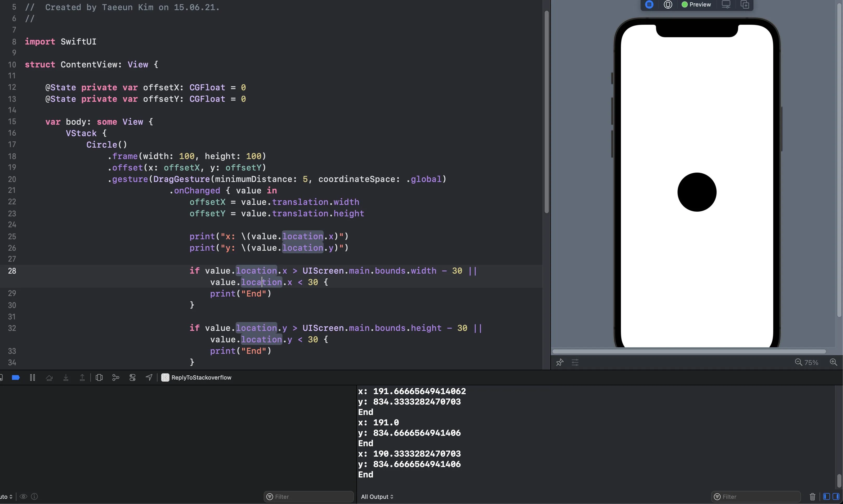Zoom in the preview canvas
Screen dimensions: 843x504
(x=833, y=362)
